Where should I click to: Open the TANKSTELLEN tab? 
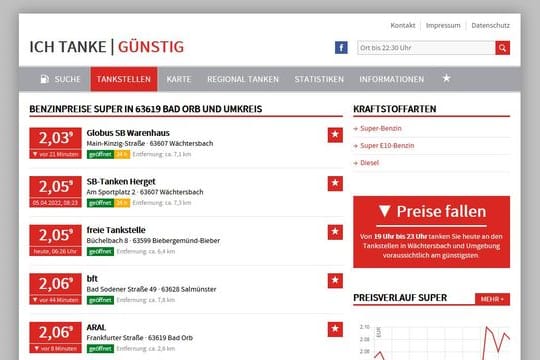tap(124, 79)
